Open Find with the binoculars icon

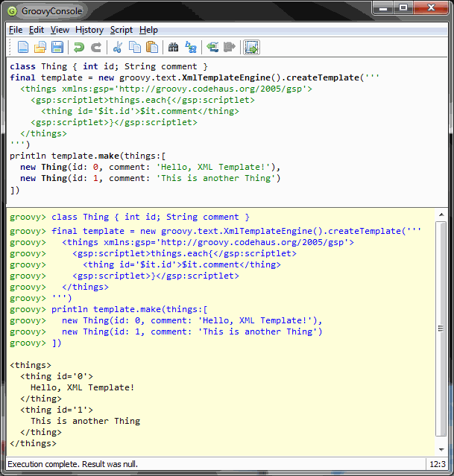174,48
